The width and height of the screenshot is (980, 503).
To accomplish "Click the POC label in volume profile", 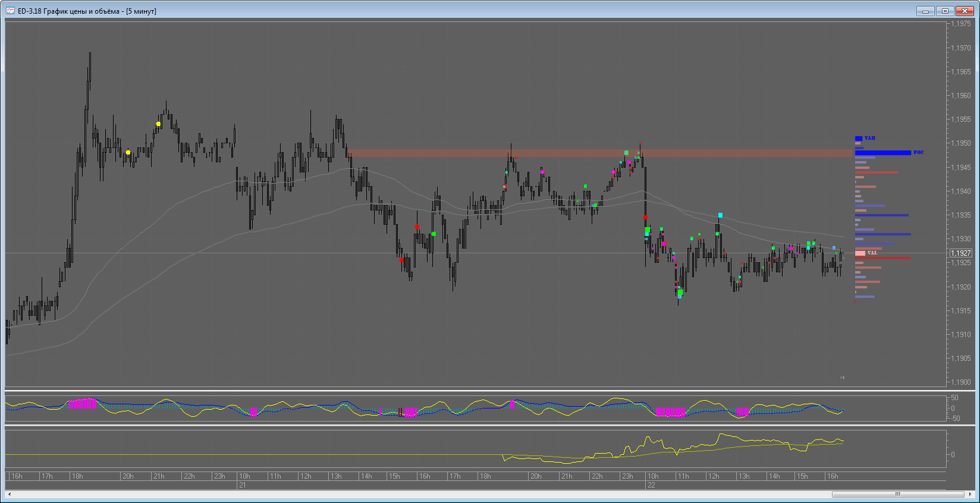I will pos(919,153).
